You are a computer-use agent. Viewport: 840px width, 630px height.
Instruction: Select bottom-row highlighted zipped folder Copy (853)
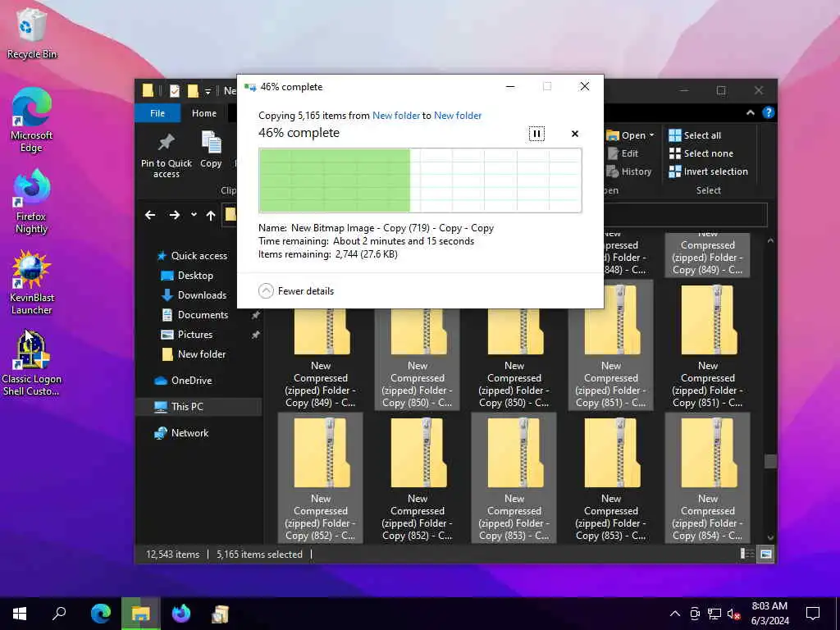514,478
